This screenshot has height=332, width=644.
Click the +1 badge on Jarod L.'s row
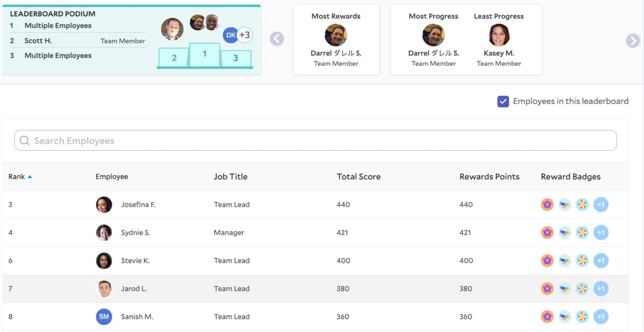601,288
